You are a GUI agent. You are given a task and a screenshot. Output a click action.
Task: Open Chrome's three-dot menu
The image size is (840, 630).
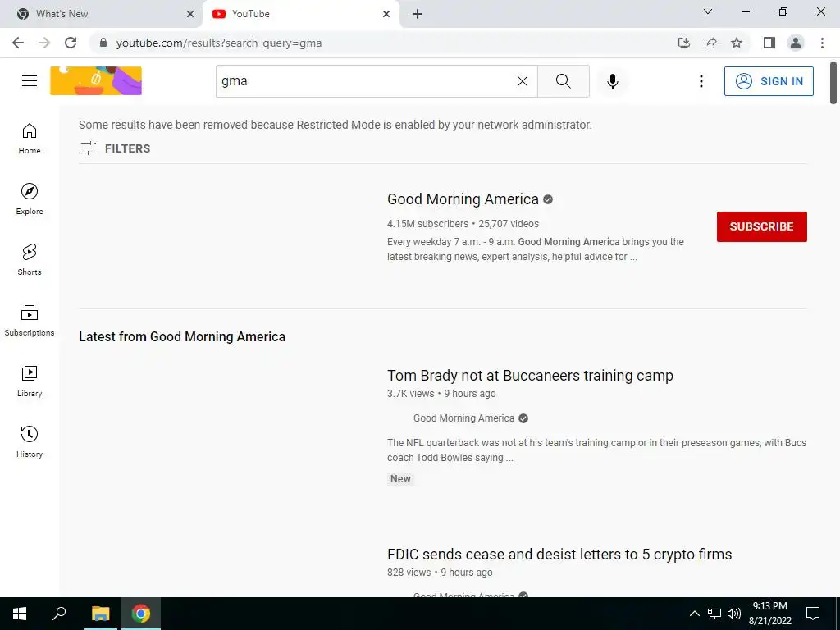coord(822,43)
